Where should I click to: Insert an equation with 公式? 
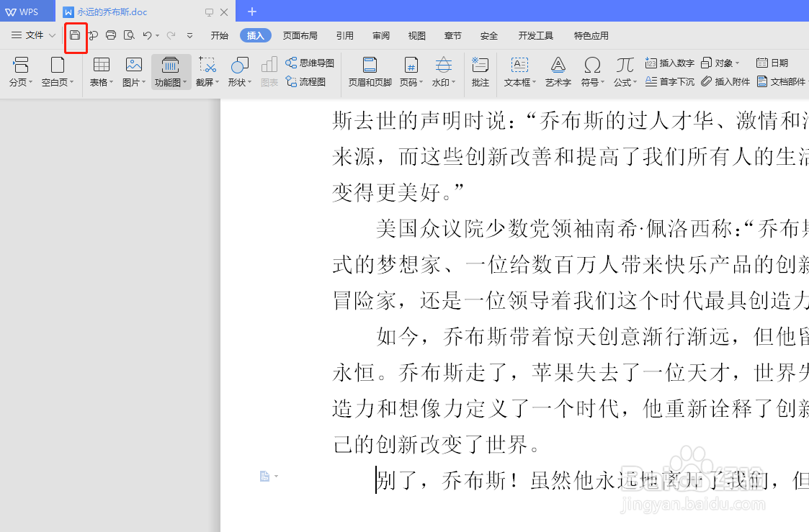[625, 72]
